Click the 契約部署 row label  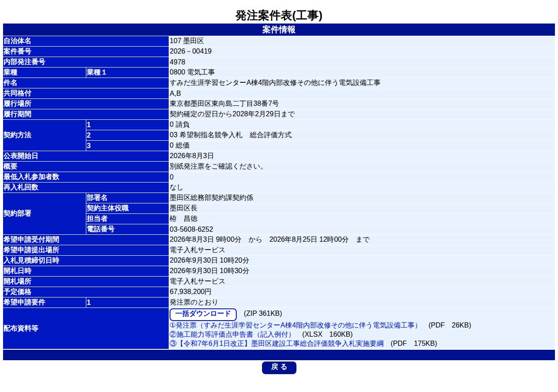pos(44,213)
